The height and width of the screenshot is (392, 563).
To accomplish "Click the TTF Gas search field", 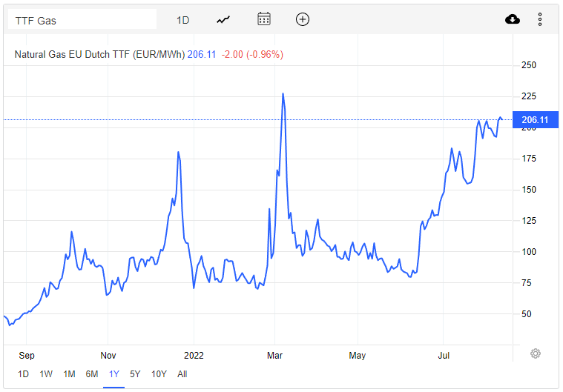I will [82, 21].
